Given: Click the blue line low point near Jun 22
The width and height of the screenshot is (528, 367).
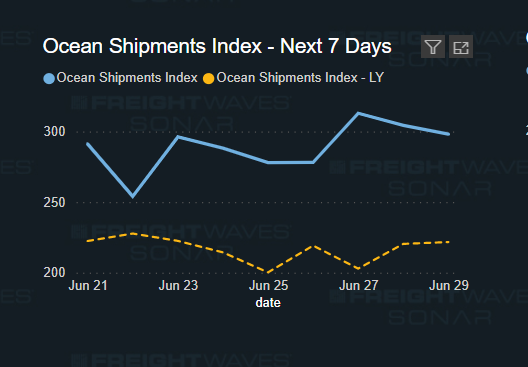Looking at the screenshot, I should [133, 196].
